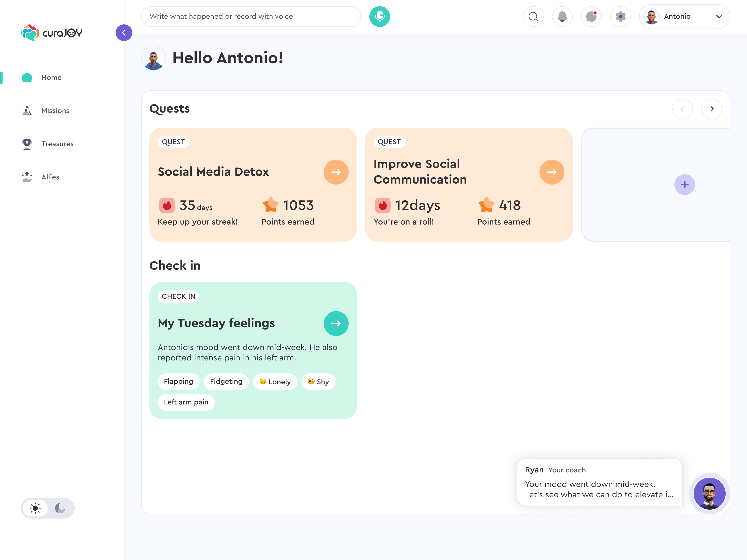The height and width of the screenshot is (560, 747).
Task: Go to previous quests with left chevron
Action: point(682,109)
